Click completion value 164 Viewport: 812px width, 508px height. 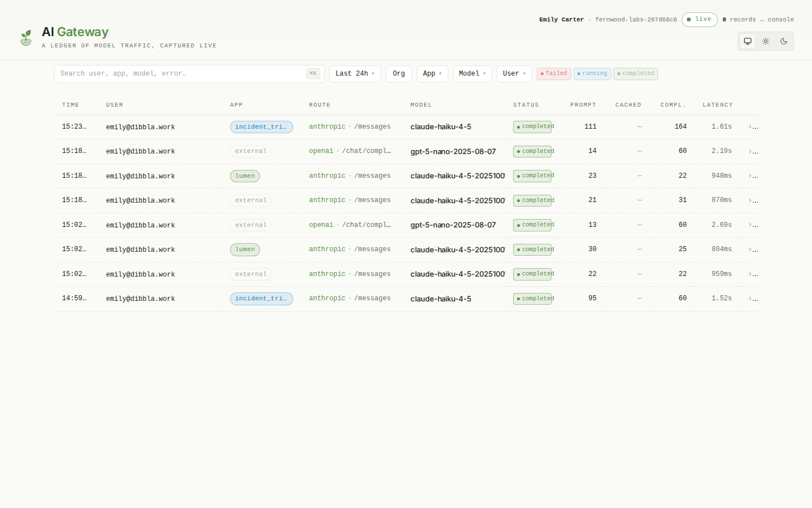coord(681,127)
